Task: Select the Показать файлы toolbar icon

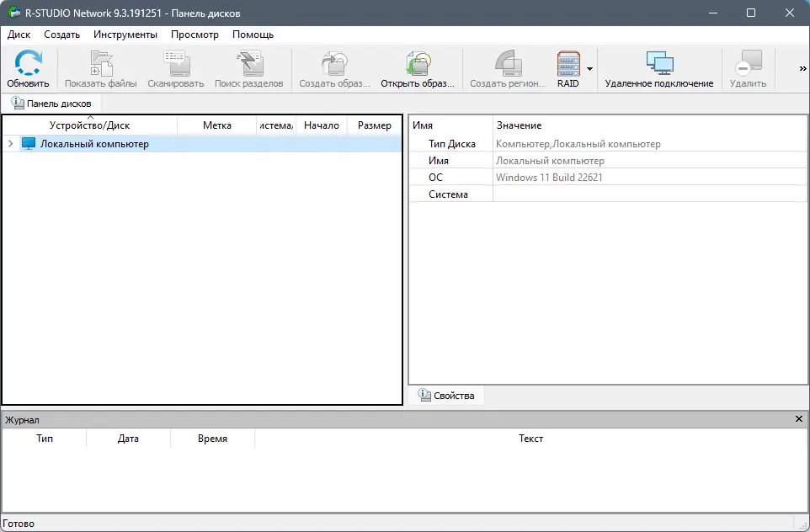Action: 101,63
